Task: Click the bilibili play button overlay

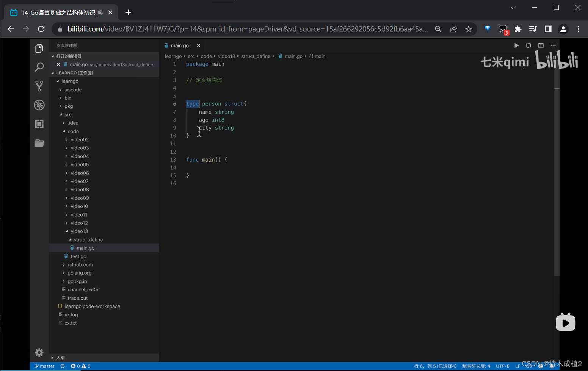Action: (566, 322)
